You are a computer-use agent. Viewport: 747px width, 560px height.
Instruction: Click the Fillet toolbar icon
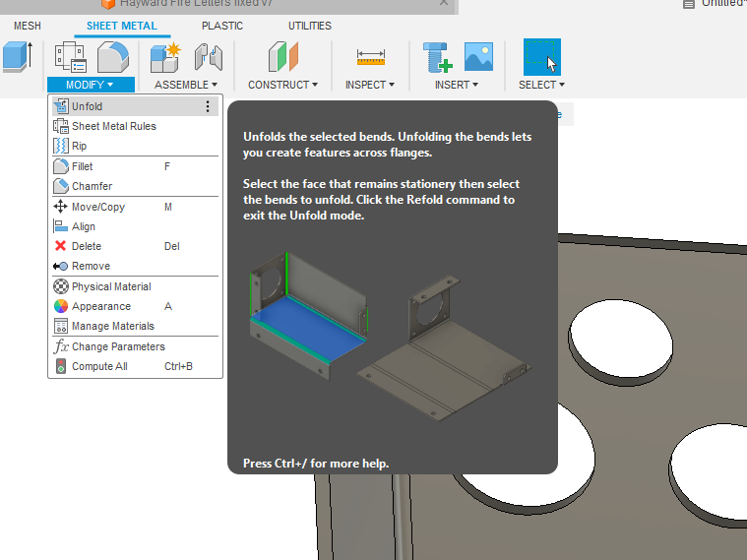click(x=113, y=57)
